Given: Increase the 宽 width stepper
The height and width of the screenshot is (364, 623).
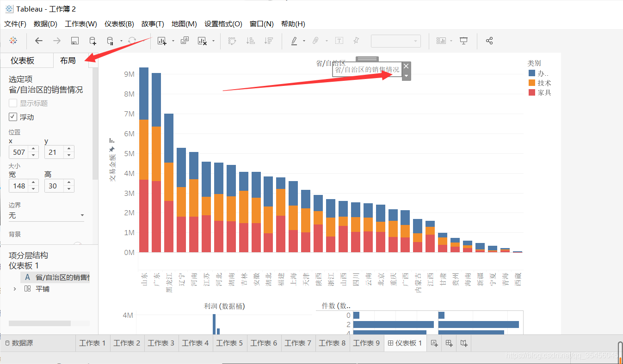Looking at the screenshot, I should click(x=33, y=182).
